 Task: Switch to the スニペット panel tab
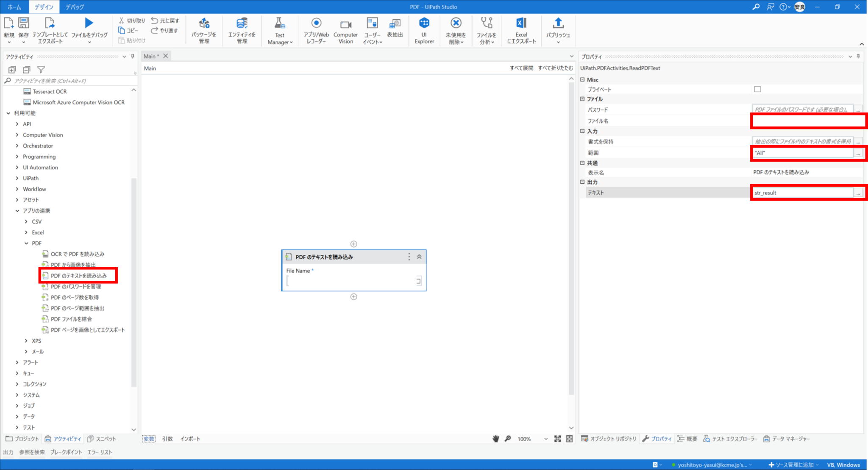coord(102,439)
